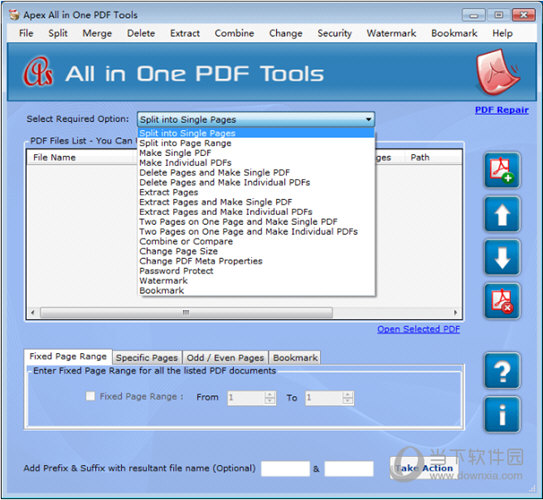Toggle the Fixed Page Range checkbox
Screen dimensions: 543x500
90,396
